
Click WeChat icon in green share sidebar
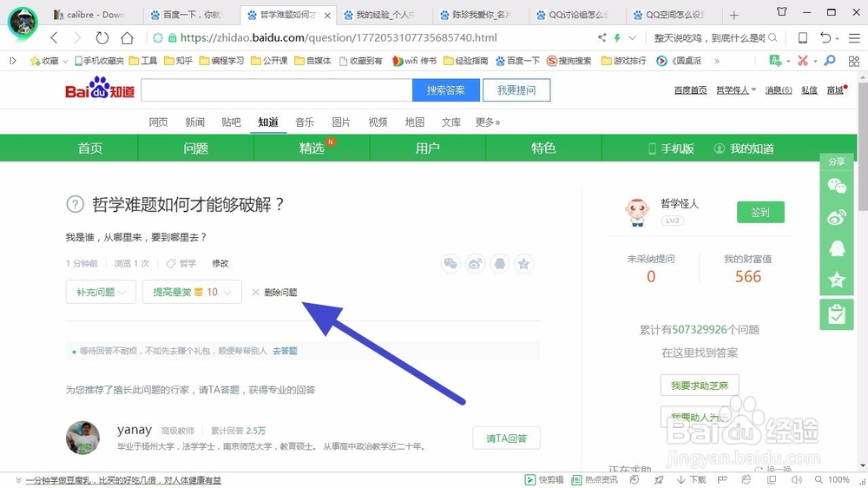click(837, 186)
